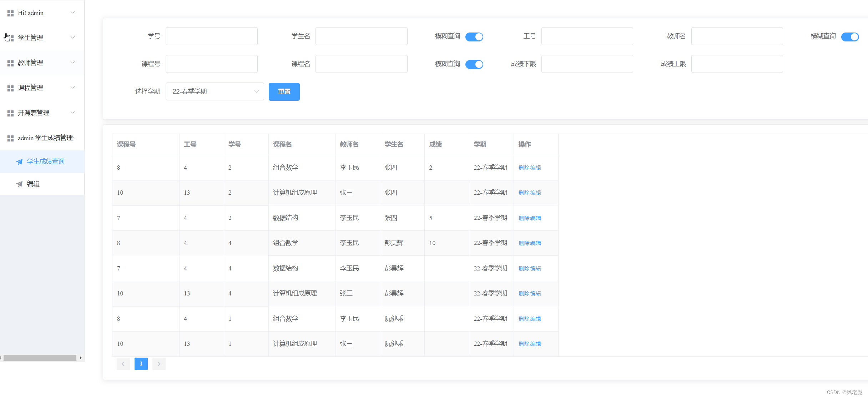Click the sidebar scrollbar right arrow

tap(81, 358)
